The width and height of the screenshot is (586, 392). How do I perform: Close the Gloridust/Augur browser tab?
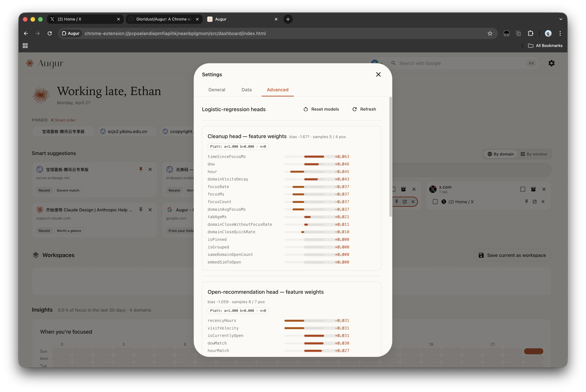click(x=197, y=19)
